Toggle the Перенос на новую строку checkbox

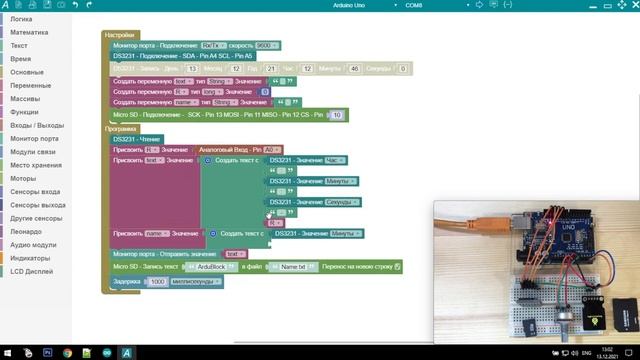(397, 267)
